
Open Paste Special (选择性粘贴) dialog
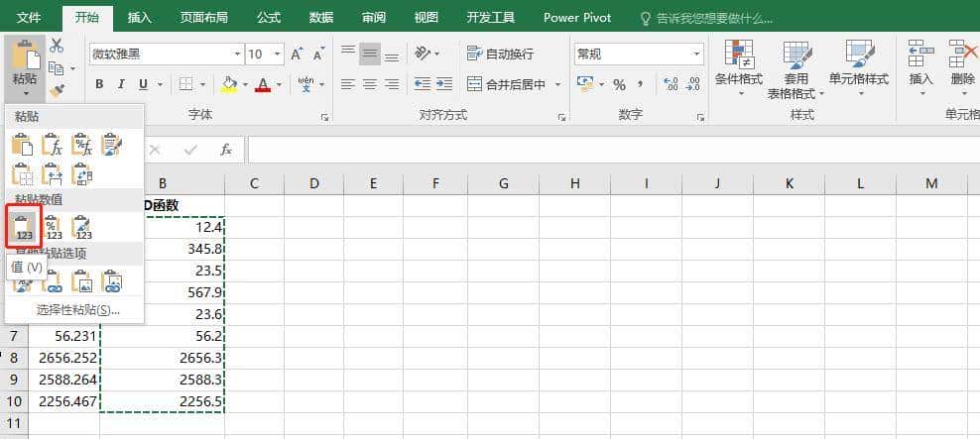coord(78,310)
